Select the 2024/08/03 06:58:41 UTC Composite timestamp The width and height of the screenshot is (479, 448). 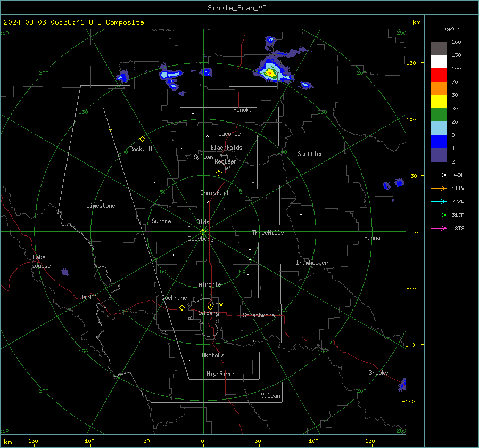[73, 22]
